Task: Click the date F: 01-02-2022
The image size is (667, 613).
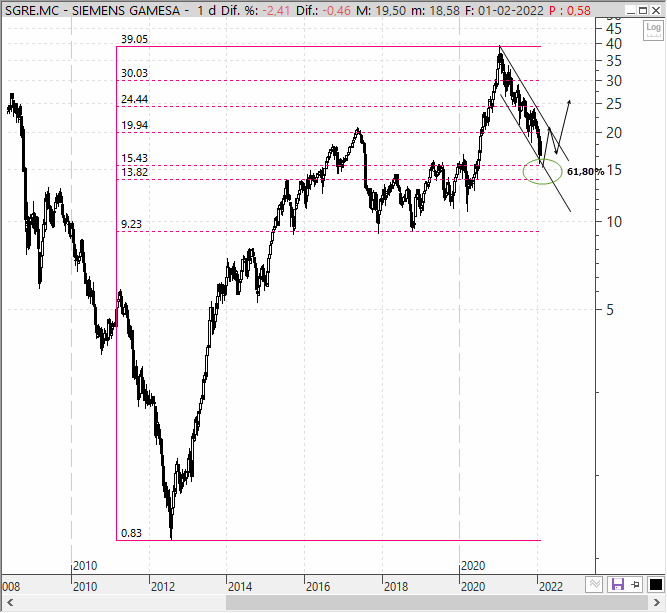Action: point(504,11)
